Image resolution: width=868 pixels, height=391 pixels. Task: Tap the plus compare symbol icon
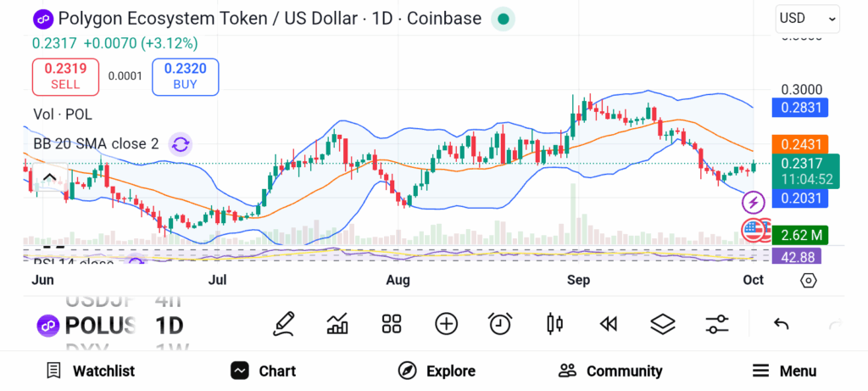click(x=446, y=323)
